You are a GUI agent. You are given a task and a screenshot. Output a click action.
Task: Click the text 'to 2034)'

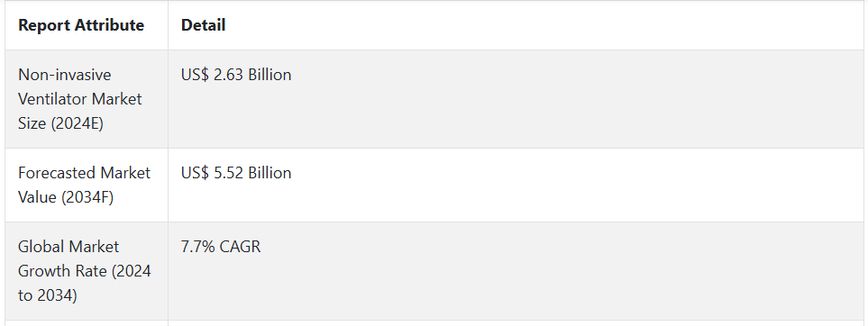pos(48,295)
